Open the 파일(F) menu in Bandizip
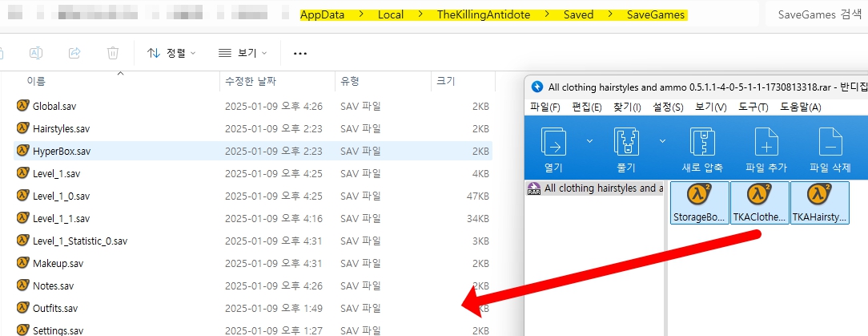 (545, 107)
